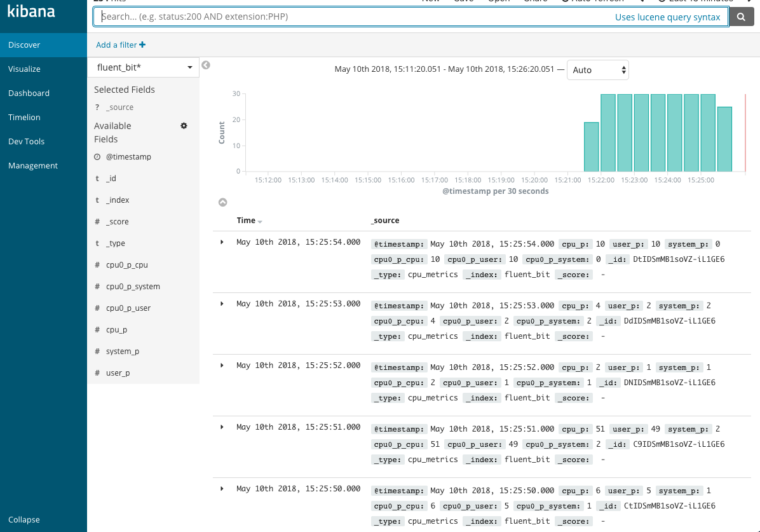The width and height of the screenshot is (760, 532).
Task: Click the id value C9IDSmMB1soVZ-iL1GE6
Action: (679, 444)
